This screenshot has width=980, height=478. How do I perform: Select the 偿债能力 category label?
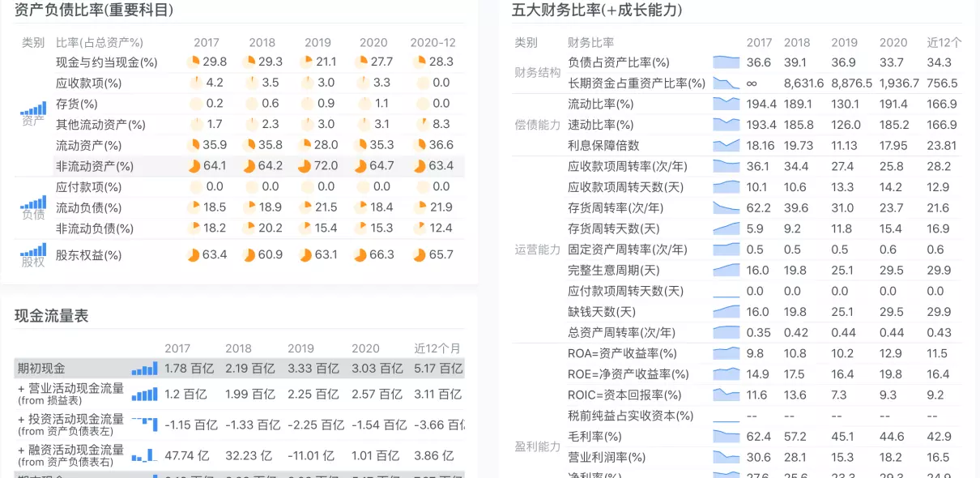click(538, 124)
